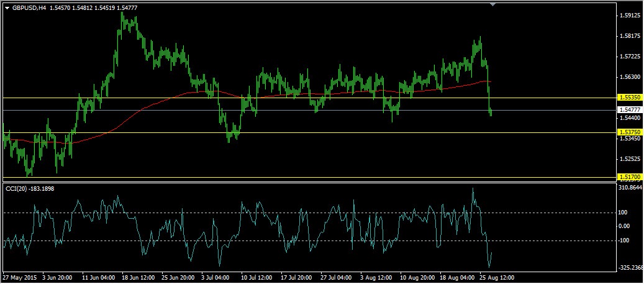Image resolution: width=644 pixels, height=284 pixels.
Task: Select the yellow 1.51700 level price tag
Action: (x=629, y=177)
